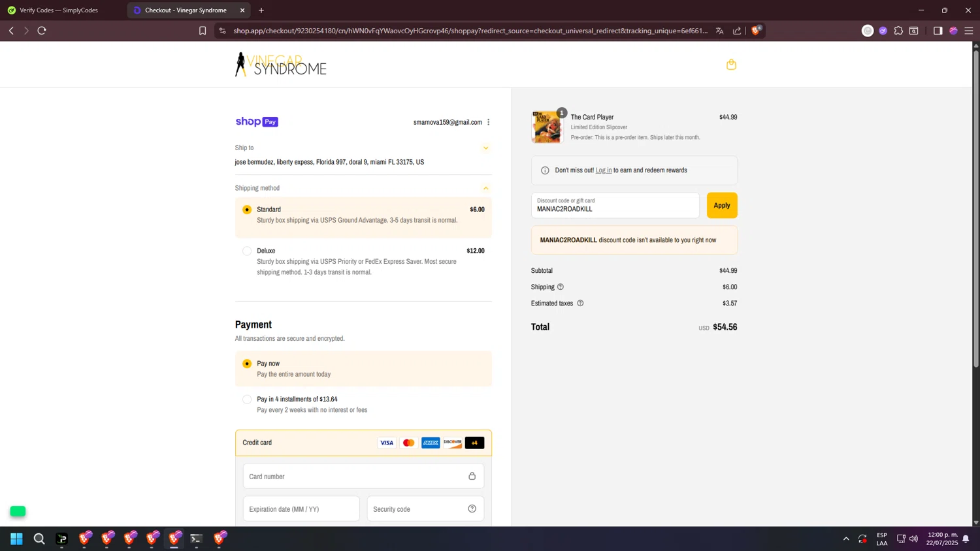Select Pay in 4 installments option
The width and height of the screenshot is (980, 551).
(247, 400)
